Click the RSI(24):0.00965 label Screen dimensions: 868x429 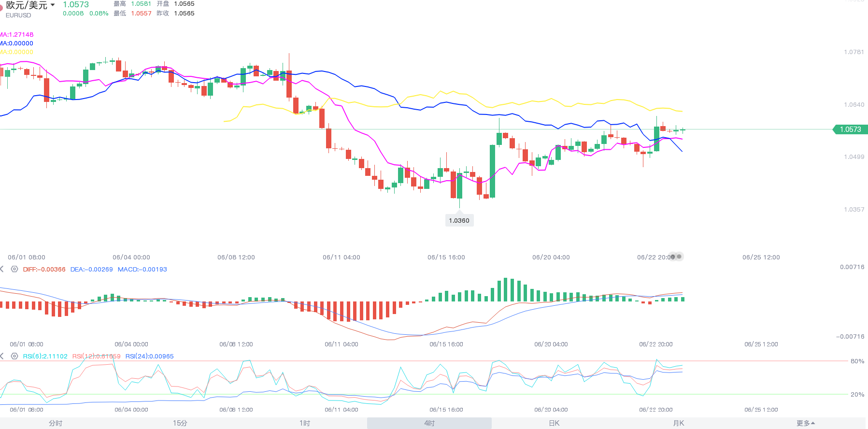[x=150, y=357]
